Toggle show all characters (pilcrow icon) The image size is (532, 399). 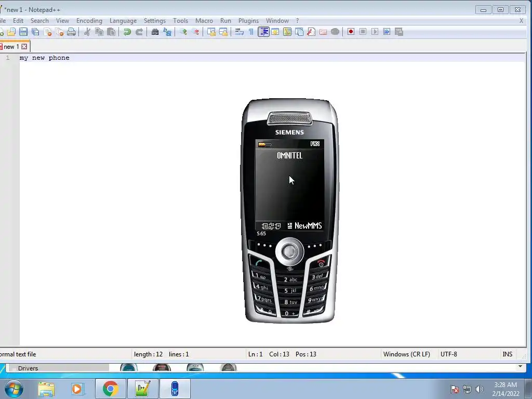(251, 32)
